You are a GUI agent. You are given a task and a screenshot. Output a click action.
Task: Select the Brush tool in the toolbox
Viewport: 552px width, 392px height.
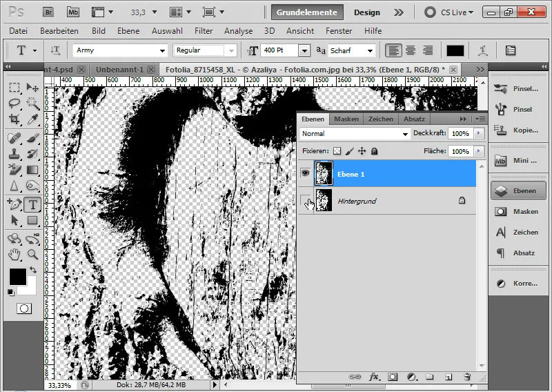click(x=32, y=138)
